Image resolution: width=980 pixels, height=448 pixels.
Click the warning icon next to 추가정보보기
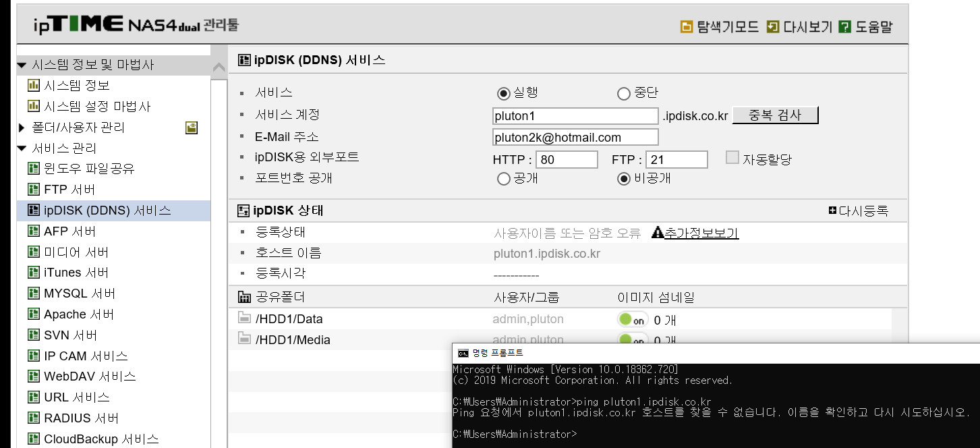click(658, 233)
